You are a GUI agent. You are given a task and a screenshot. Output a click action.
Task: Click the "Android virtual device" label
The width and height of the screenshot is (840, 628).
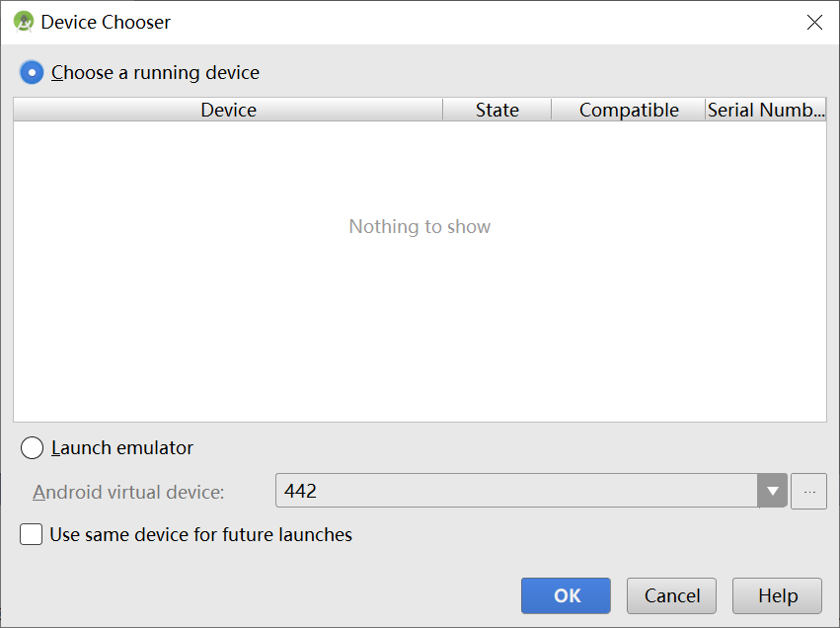(128, 491)
